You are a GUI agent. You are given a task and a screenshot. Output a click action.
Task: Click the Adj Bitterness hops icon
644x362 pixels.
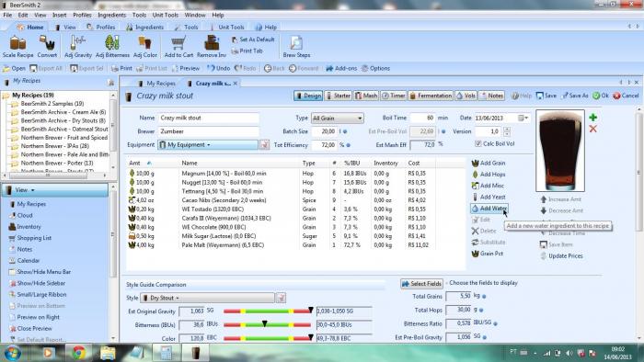click(x=112, y=46)
